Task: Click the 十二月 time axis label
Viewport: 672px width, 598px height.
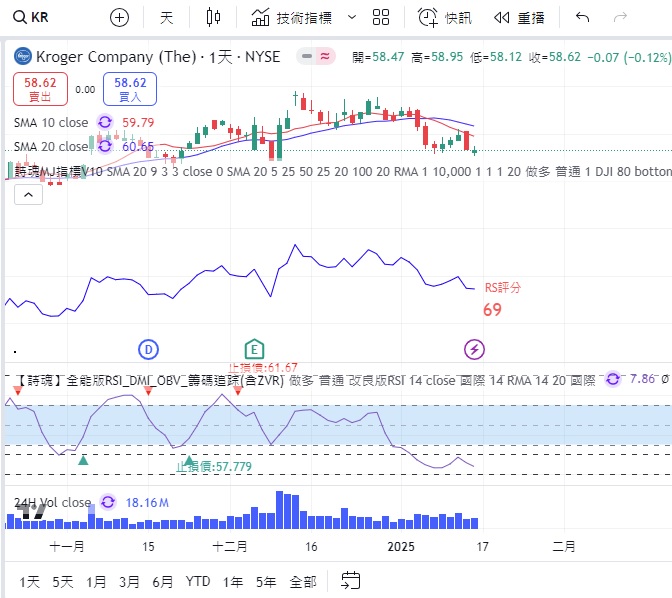Action: (x=230, y=547)
